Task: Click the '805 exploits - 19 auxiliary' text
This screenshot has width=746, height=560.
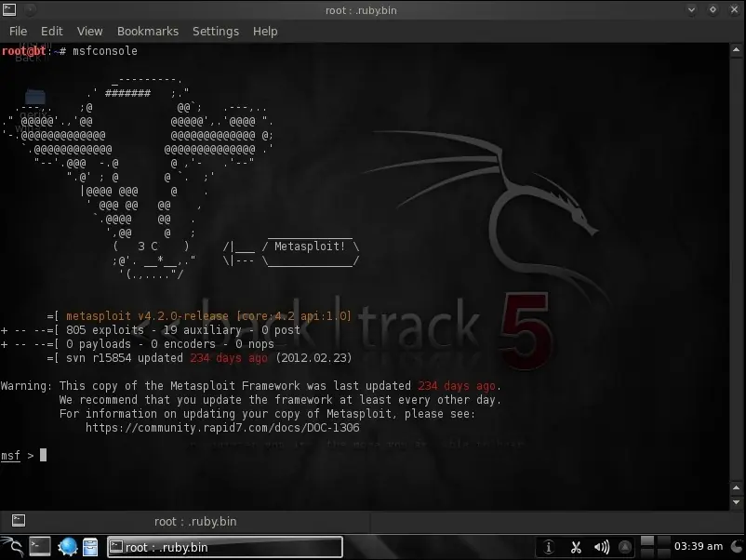Action: 153,329
